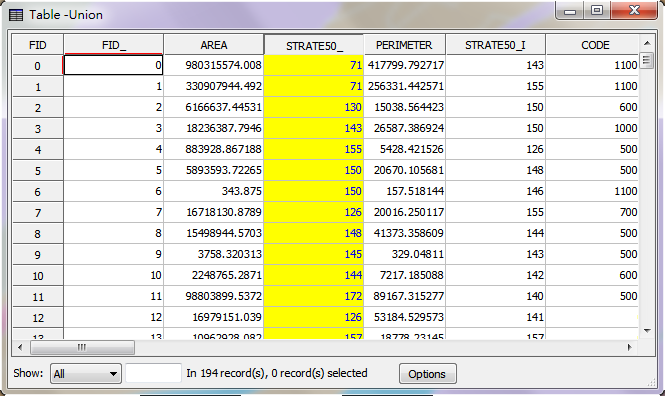Click the Options button
This screenshot has width=665, height=396.
428,374
